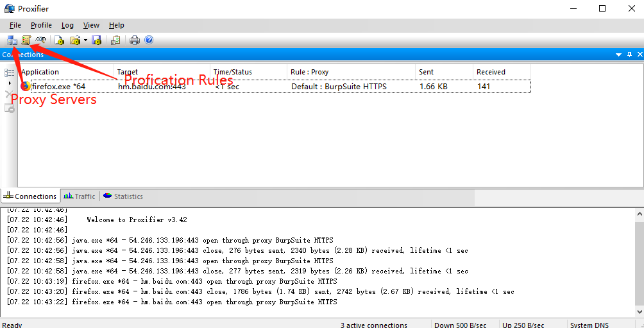
Task: Click '3 active connections' in status bar
Action: tap(374, 325)
